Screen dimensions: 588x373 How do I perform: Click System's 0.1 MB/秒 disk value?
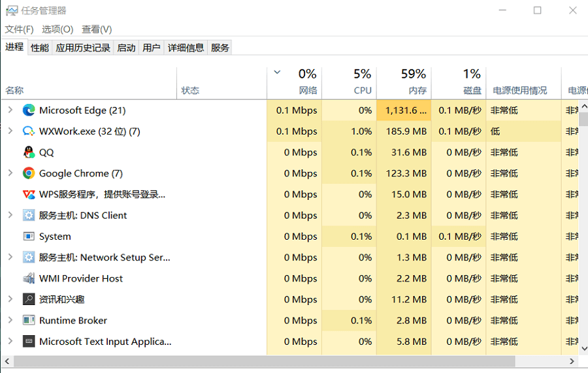(460, 236)
